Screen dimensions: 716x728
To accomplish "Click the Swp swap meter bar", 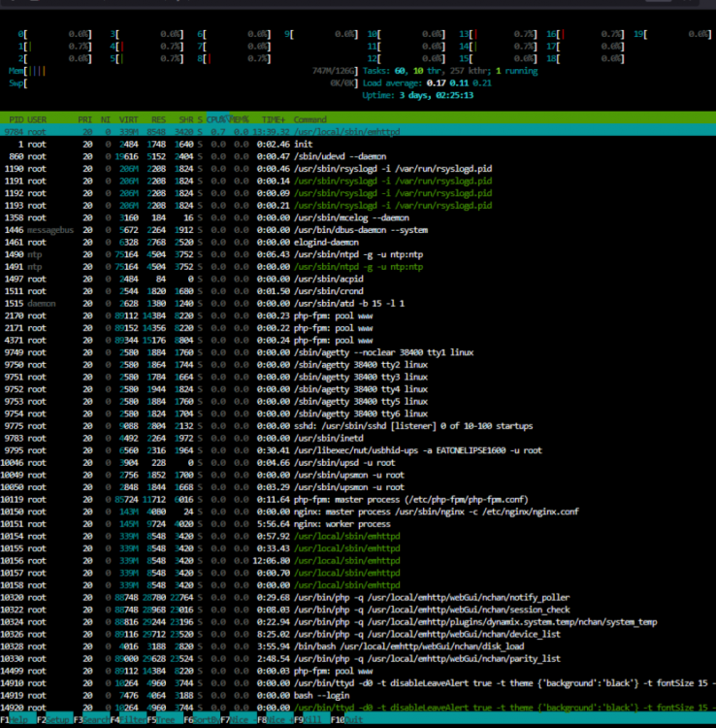I will tap(183, 83).
